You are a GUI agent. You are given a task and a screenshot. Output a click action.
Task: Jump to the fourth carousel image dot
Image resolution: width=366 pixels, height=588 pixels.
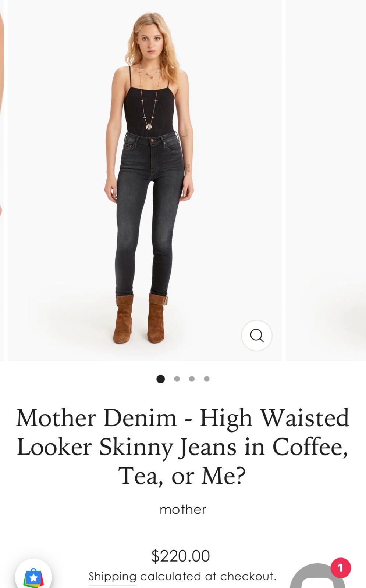point(207,379)
